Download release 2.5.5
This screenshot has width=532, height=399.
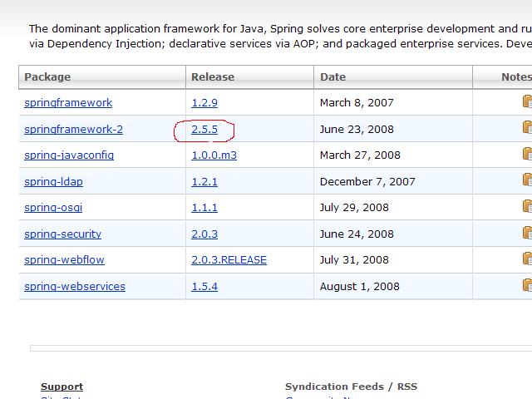click(x=204, y=130)
